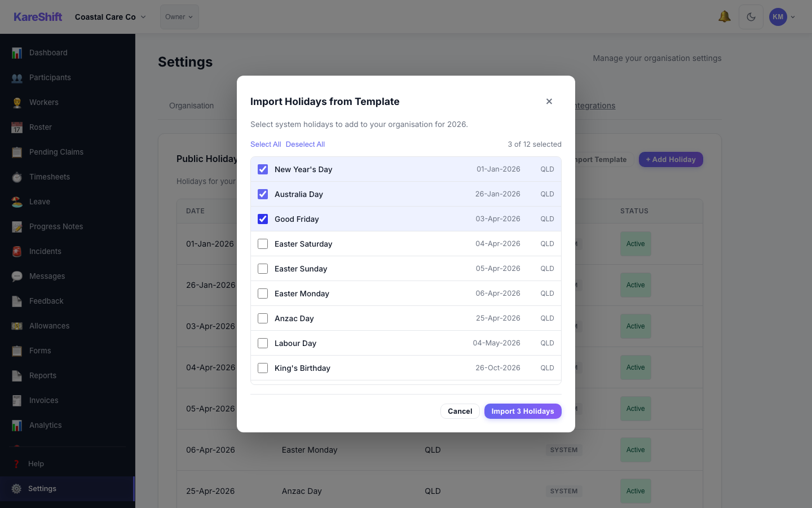Switch to the Organisation tab
Screen dimensions: 812x508
191,106
